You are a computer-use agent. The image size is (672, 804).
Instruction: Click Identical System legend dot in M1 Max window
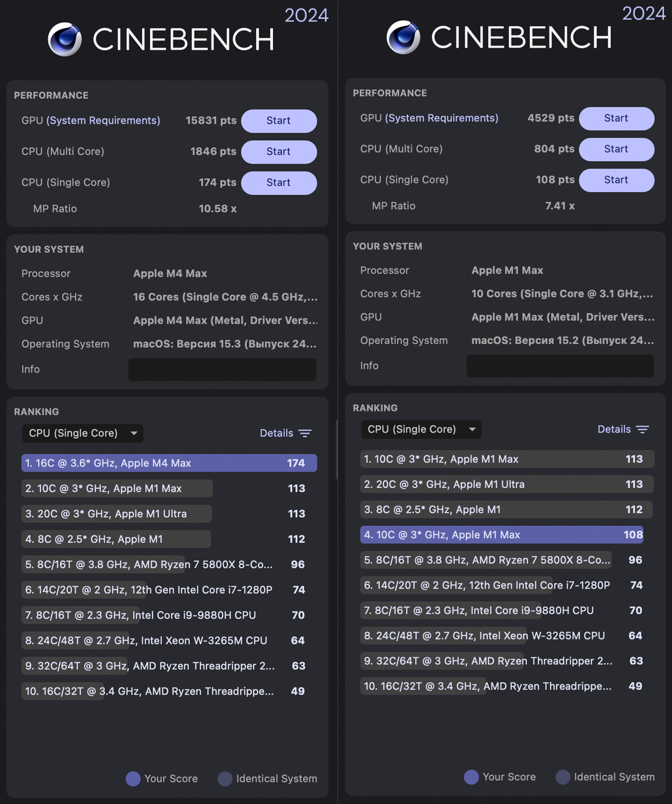(x=563, y=777)
